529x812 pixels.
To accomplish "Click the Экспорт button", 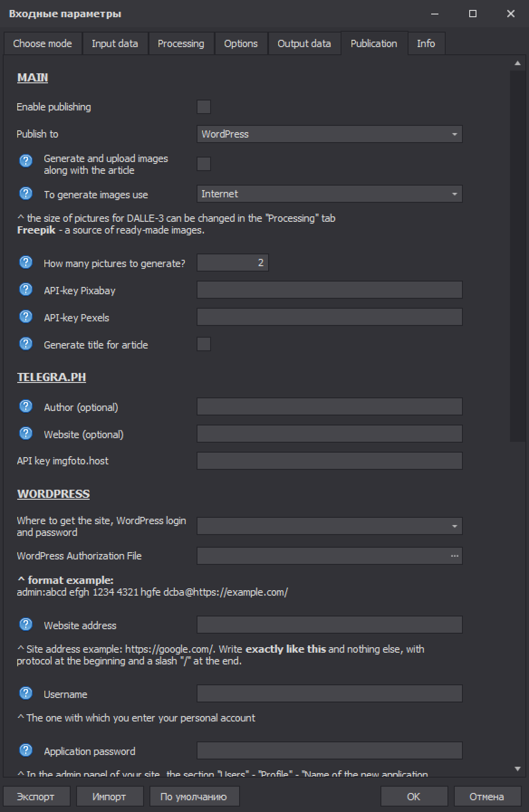I will 37,797.
